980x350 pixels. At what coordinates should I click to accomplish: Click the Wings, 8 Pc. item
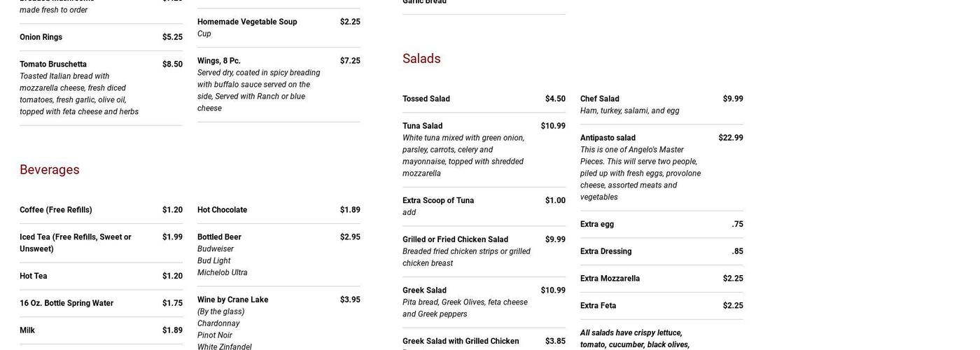[219, 61]
